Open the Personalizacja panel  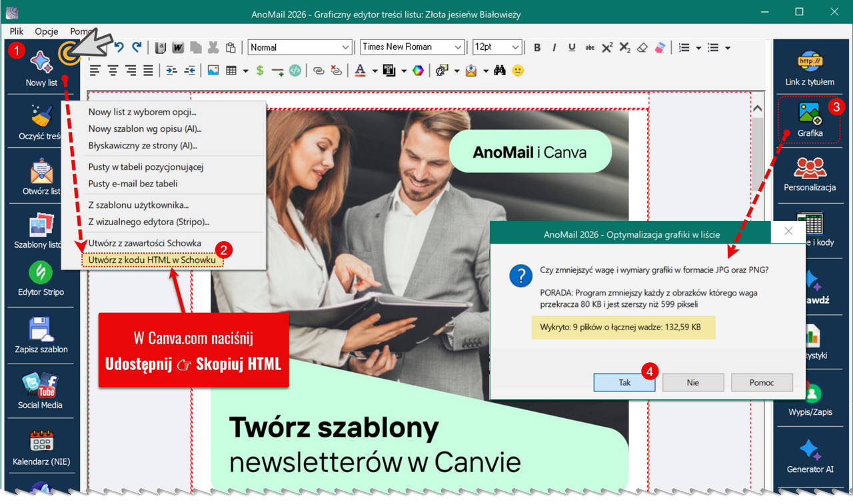click(810, 174)
